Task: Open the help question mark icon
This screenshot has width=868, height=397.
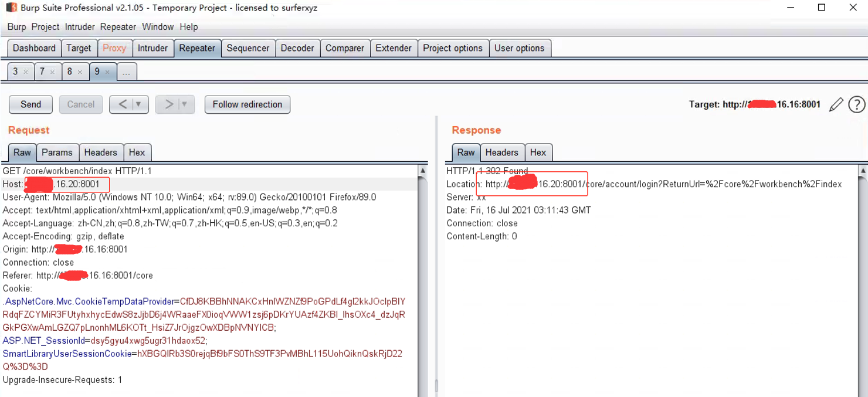Action: click(x=857, y=104)
